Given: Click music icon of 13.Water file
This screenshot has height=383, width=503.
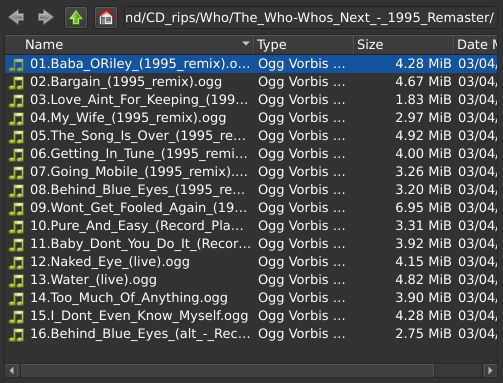Looking at the screenshot, I should (x=16, y=280).
